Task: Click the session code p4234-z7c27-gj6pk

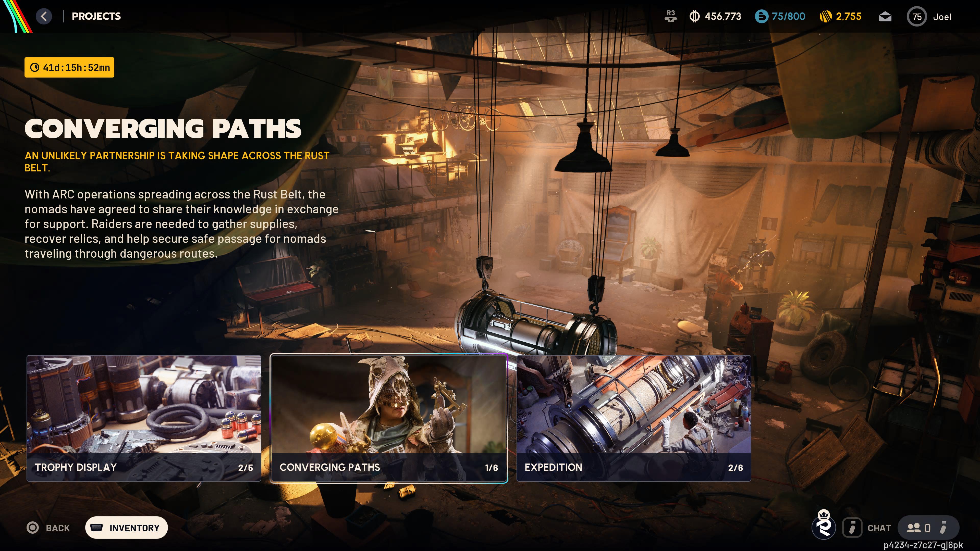Action: click(x=923, y=545)
